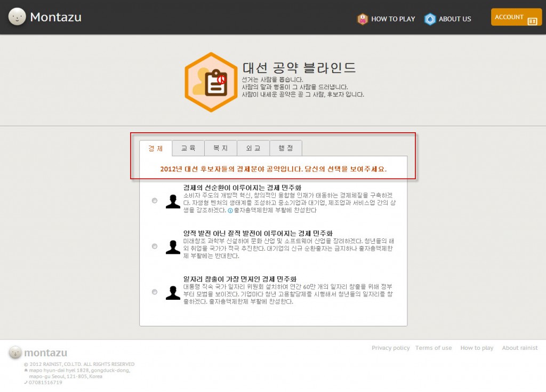Show the 행정 tab pledges

(x=286, y=148)
